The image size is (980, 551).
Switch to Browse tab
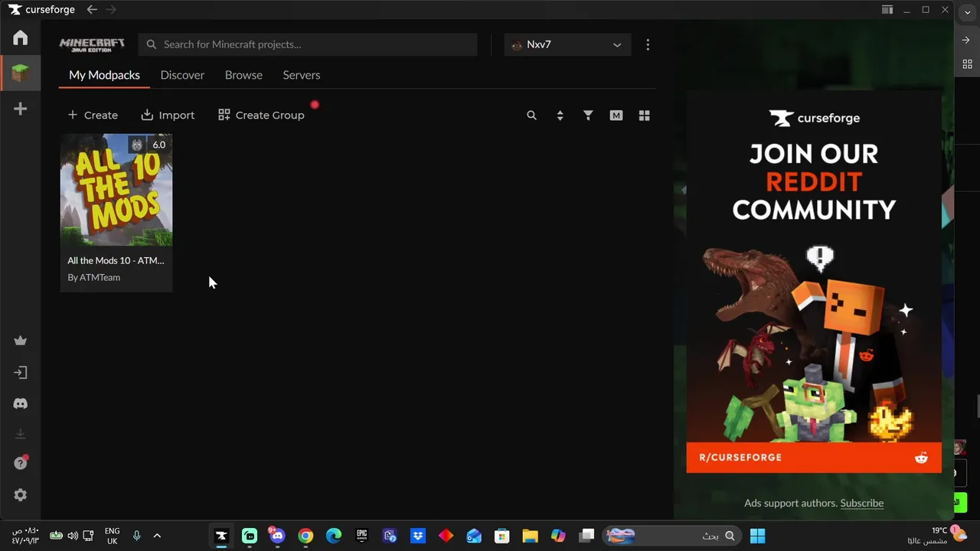pyautogui.click(x=243, y=75)
